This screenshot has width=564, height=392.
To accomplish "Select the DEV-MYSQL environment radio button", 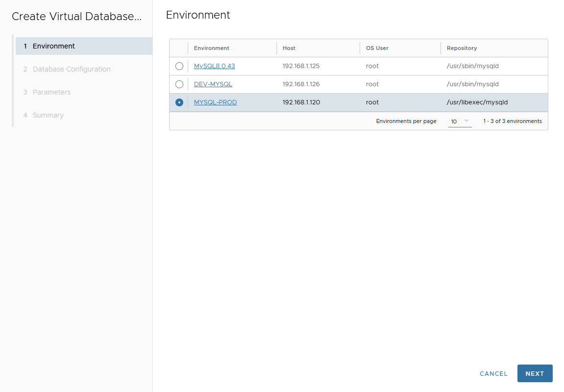I will [x=179, y=84].
